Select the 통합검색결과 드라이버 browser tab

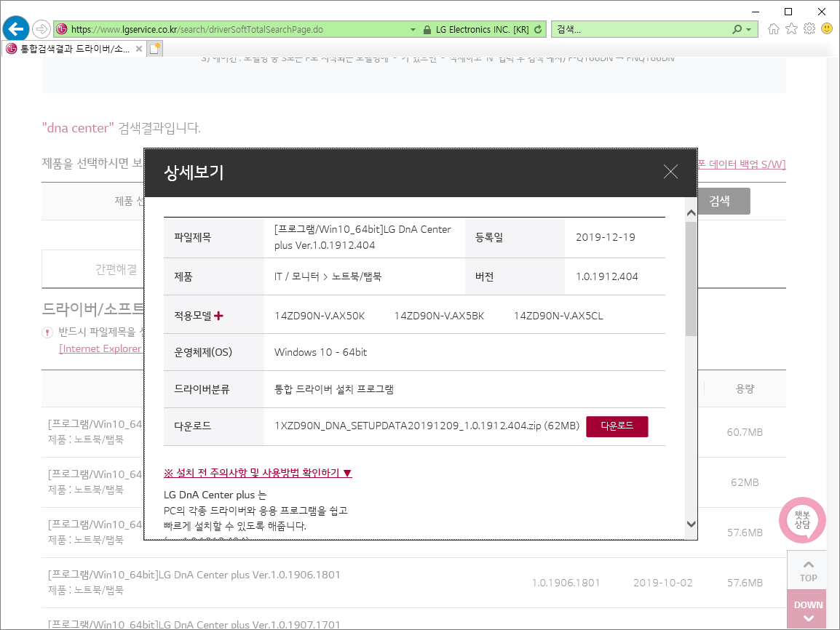74,49
